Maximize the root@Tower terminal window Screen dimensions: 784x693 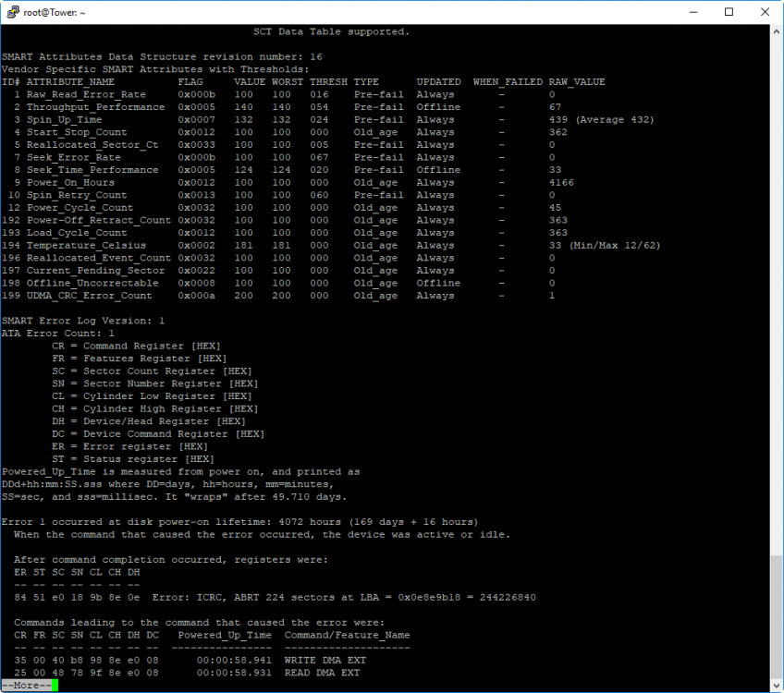[x=729, y=12]
